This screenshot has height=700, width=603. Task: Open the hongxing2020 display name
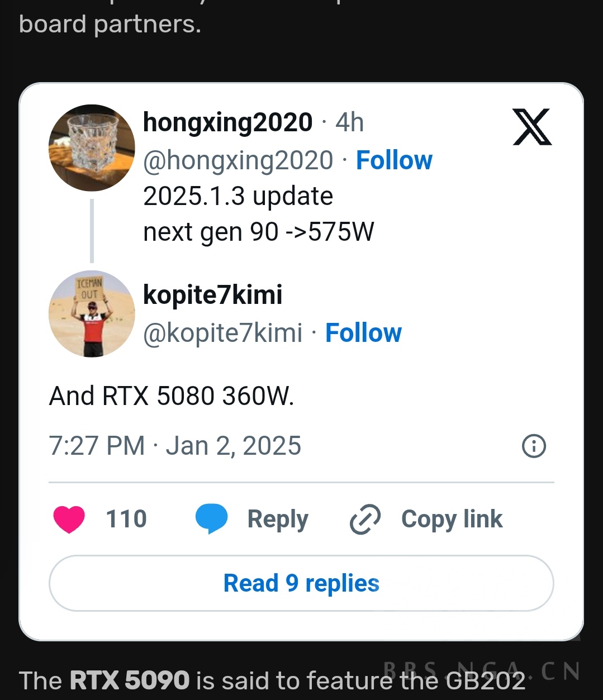227,122
